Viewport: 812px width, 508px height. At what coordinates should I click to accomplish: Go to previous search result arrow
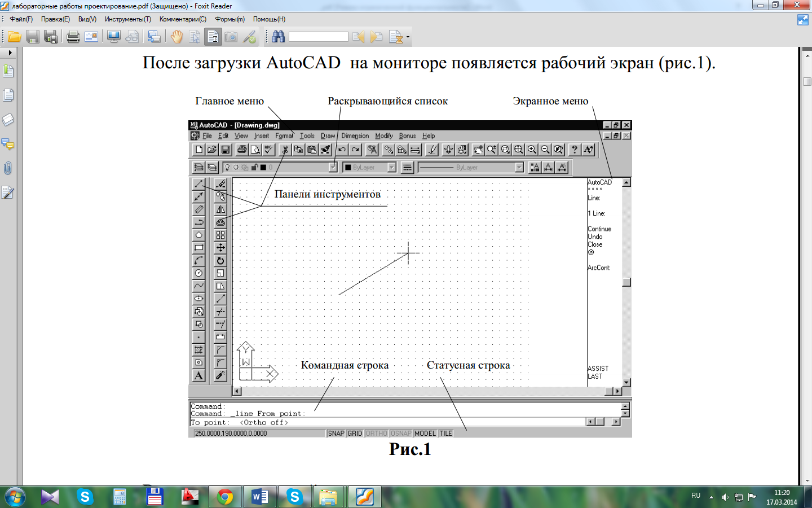[x=358, y=37]
